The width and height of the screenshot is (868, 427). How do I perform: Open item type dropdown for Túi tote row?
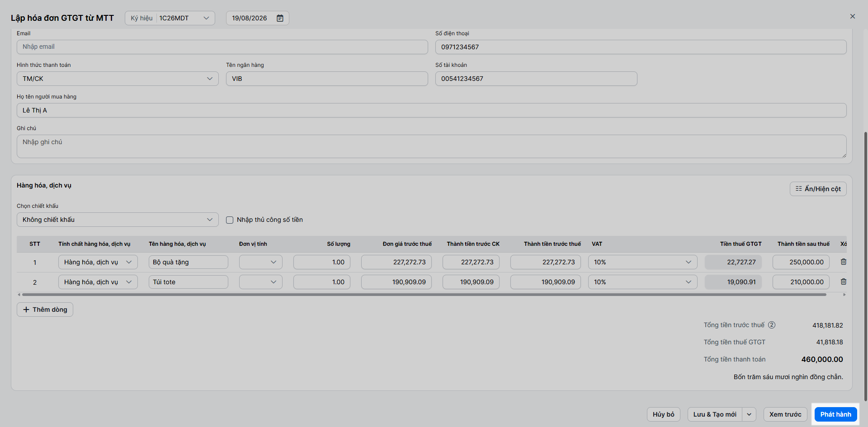coord(98,282)
